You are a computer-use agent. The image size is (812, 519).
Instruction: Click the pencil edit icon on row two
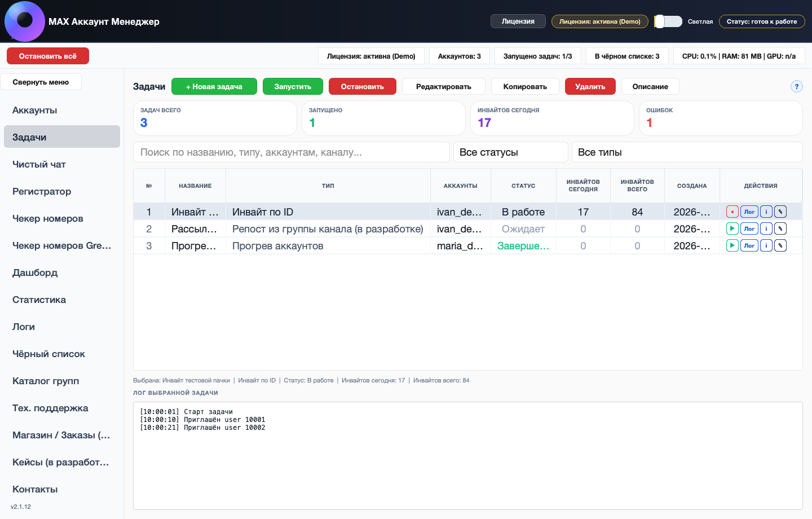pyautogui.click(x=780, y=228)
